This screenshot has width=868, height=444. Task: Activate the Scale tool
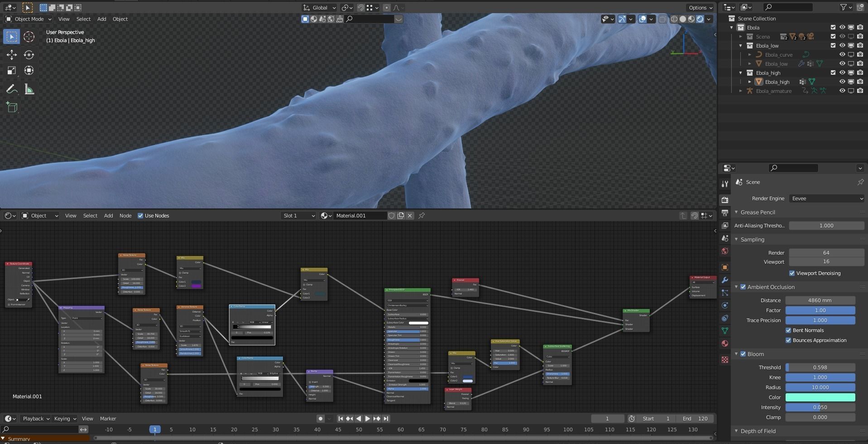tap(12, 70)
